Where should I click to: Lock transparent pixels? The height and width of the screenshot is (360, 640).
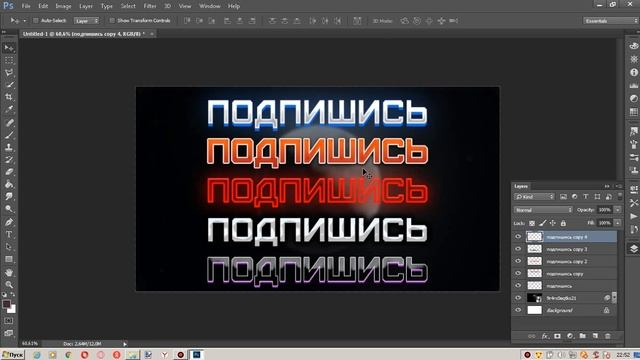[x=531, y=223]
